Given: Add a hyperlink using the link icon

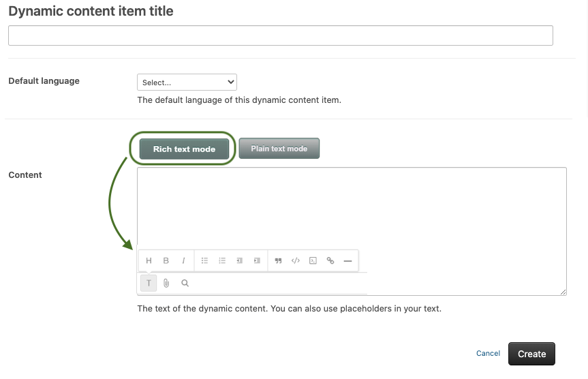Looking at the screenshot, I should coord(330,260).
